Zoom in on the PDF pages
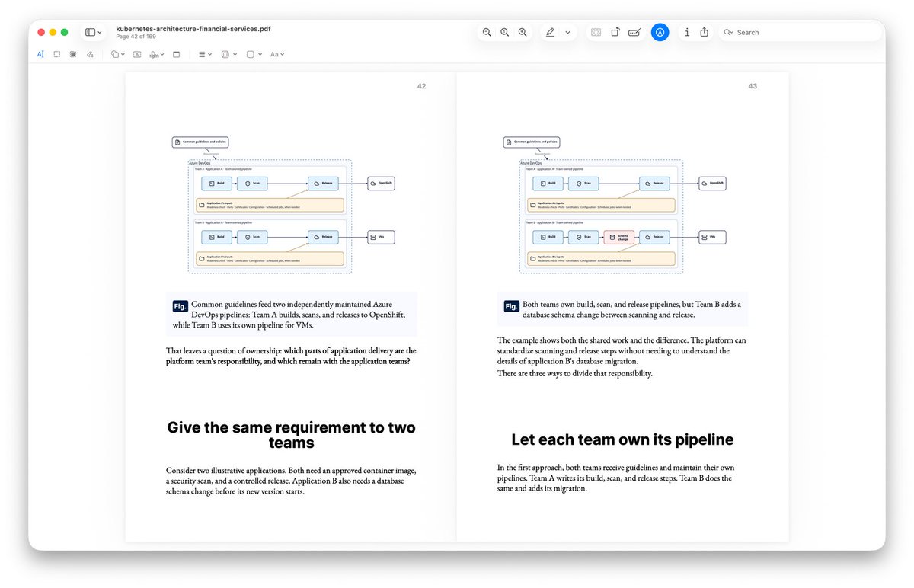The width and height of the screenshot is (914, 588). (x=523, y=32)
